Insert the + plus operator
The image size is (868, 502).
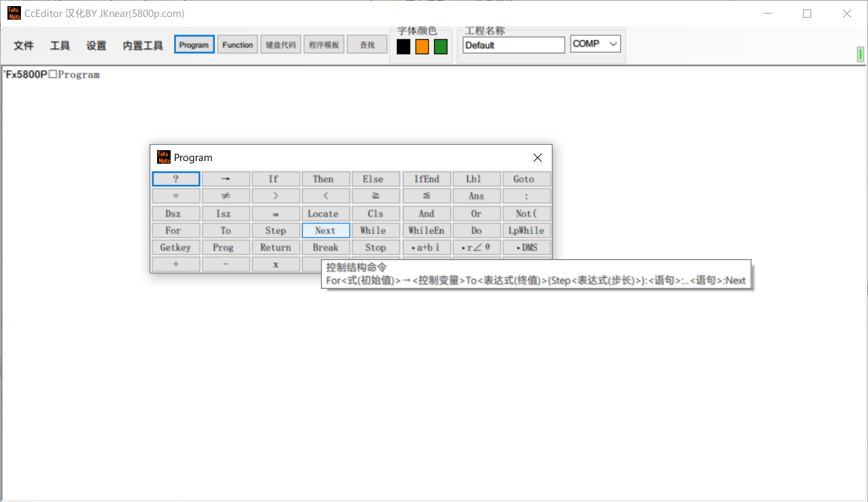tap(176, 265)
